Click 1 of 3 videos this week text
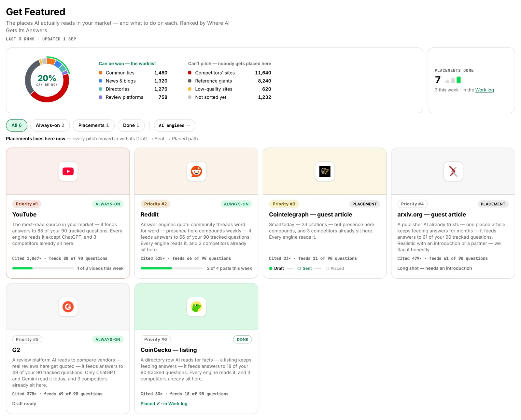The width and height of the screenshot is (521, 420). point(100,268)
